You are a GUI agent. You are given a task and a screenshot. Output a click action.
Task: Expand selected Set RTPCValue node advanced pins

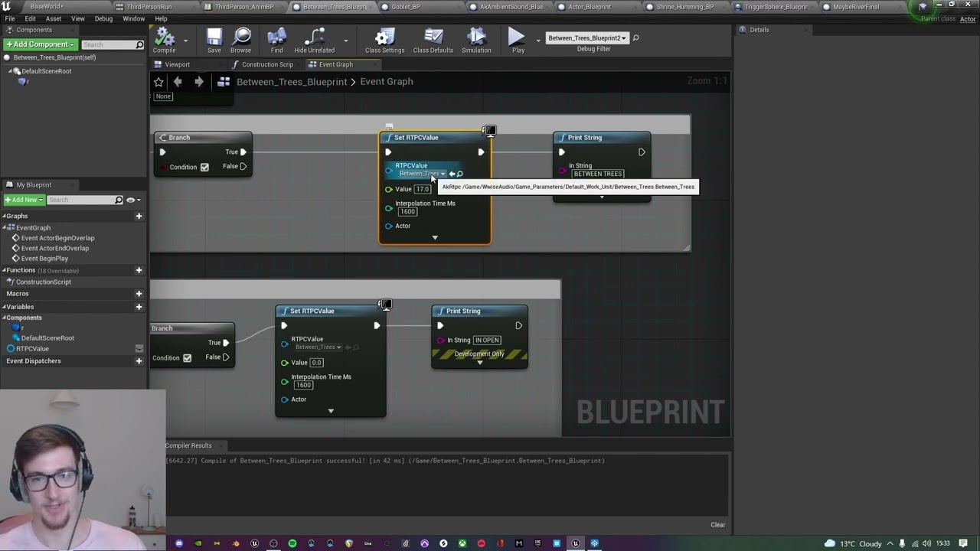pos(435,237)
